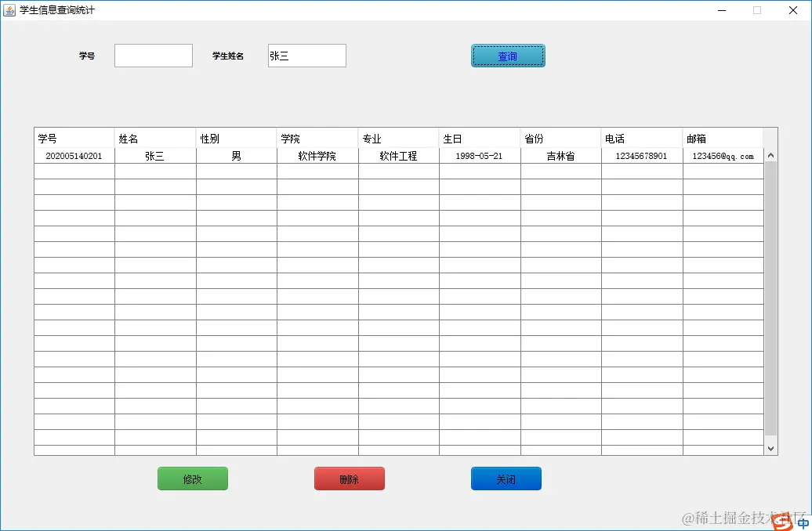
Task: Select the 吉林省 cell
Action: tap(561, 156)
